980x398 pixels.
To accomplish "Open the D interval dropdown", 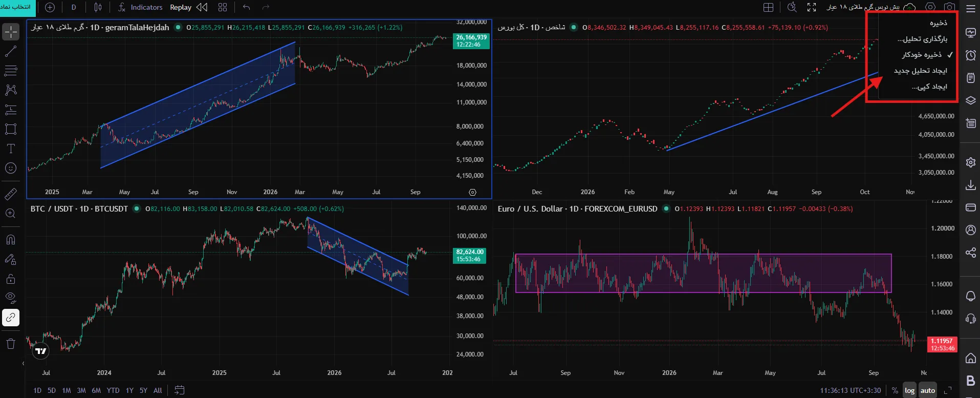I will [74, 7].
